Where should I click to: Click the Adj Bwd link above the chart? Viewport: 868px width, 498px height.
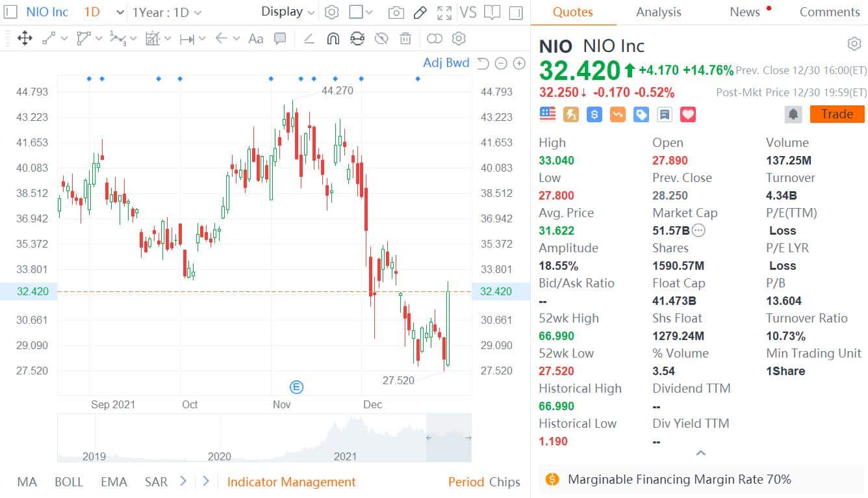coord(446,63)
